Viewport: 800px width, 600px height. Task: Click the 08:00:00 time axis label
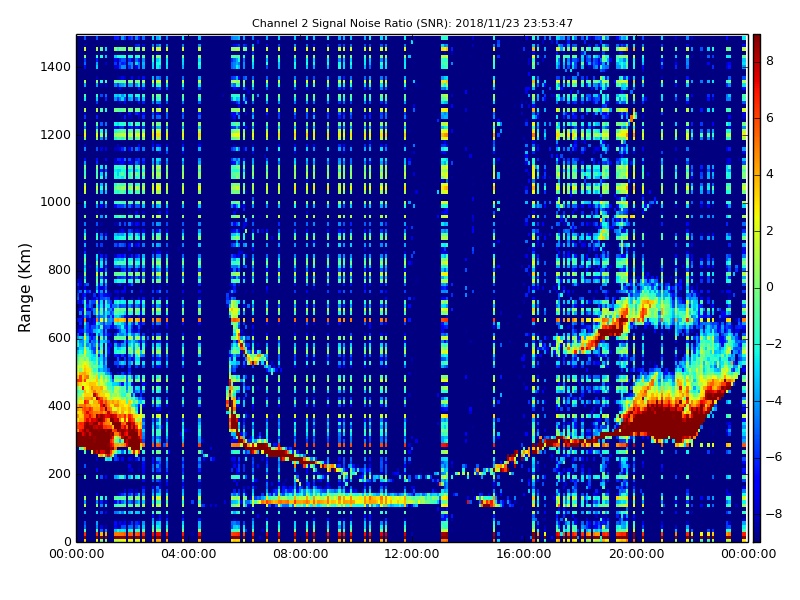(x=301, y=554)
